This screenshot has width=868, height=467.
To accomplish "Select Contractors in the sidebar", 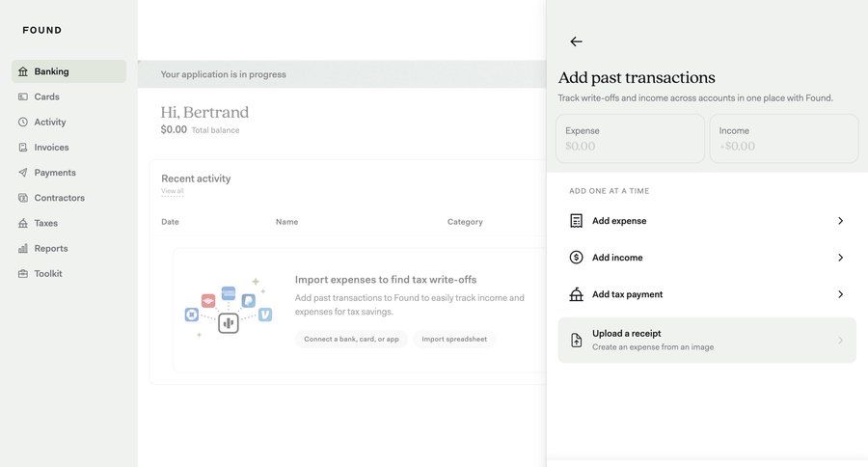I will point(68,198).
